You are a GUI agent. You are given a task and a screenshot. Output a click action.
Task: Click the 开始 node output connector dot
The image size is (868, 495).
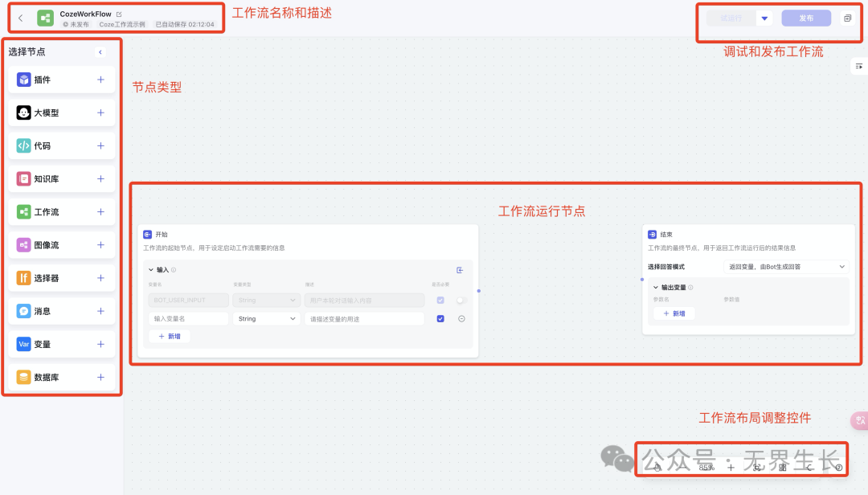pyautogui.click(x=479, y=291)
